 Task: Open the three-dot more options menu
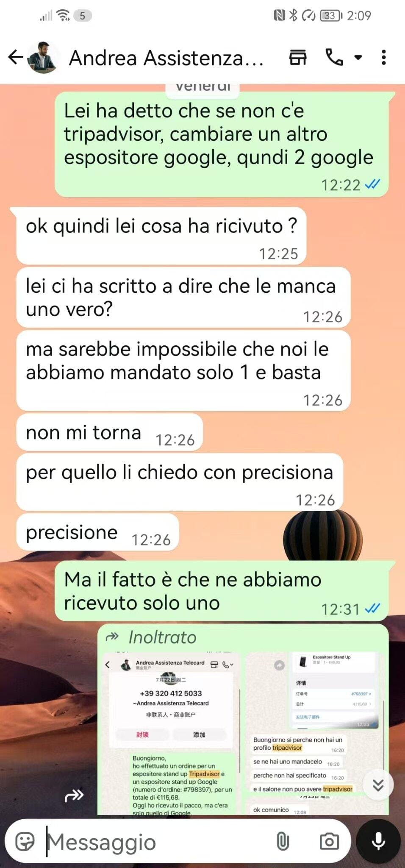pyautogui.click(x=383, y=57)
